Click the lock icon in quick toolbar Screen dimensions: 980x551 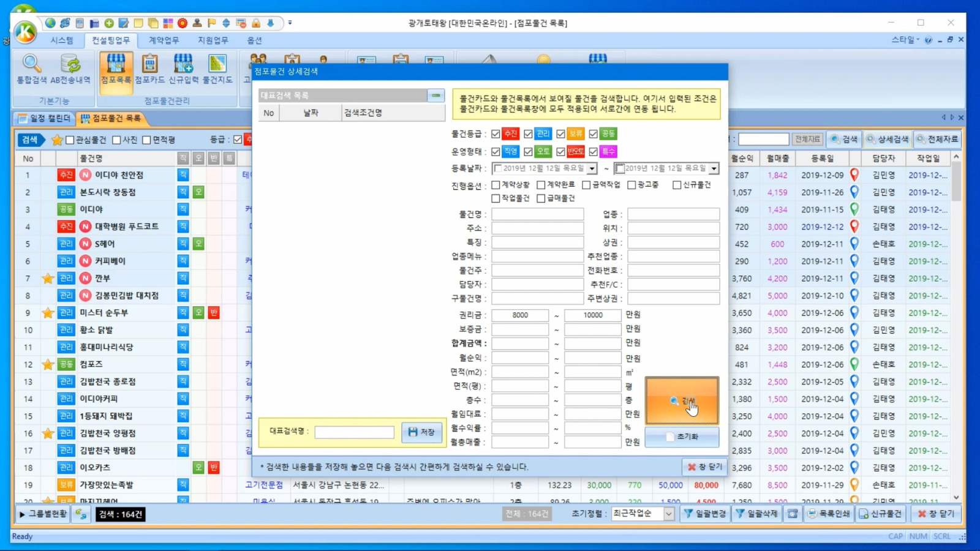click(256, 23)
